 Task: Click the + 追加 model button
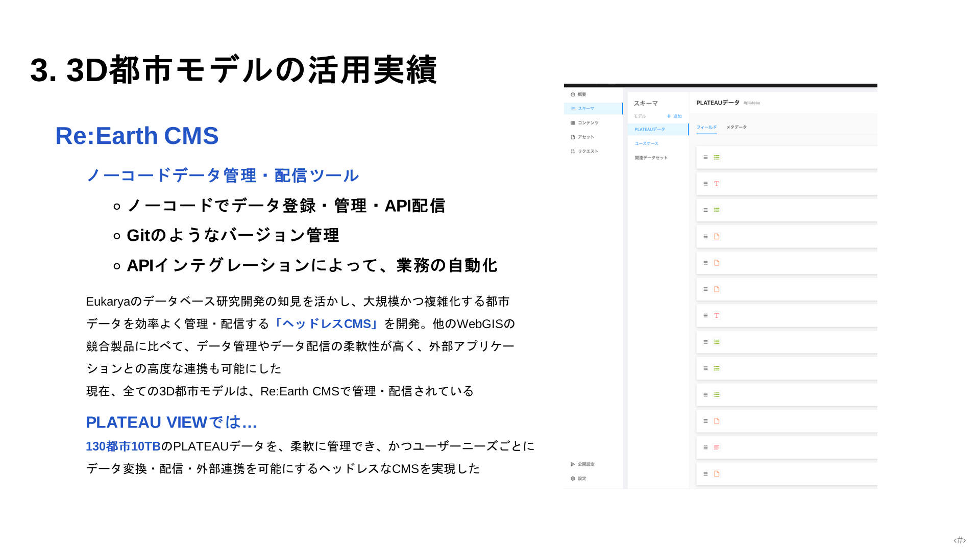pos(674,116)
